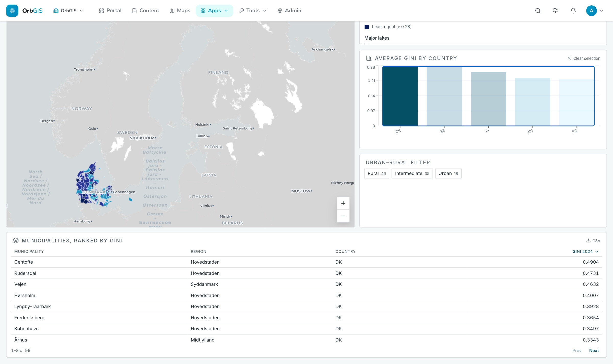Click the 0.3343 Gini value
Viewport: 613px width, 364px height.
pos(591,340)
